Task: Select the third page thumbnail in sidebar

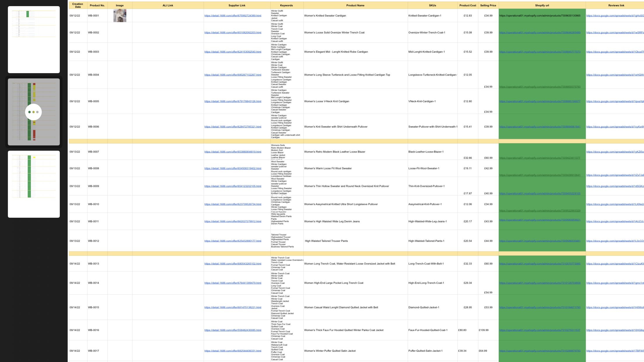Action: [34, 184]
